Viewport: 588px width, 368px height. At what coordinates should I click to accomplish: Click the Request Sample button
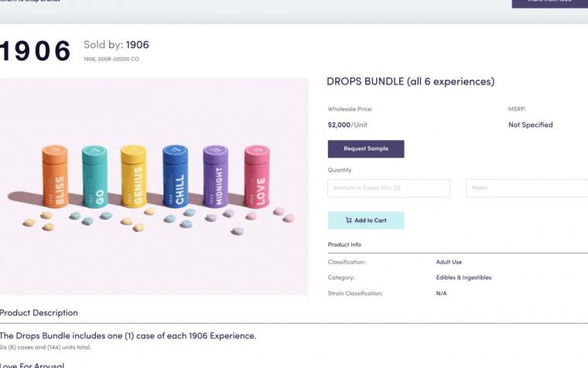[x=366, y=149]
